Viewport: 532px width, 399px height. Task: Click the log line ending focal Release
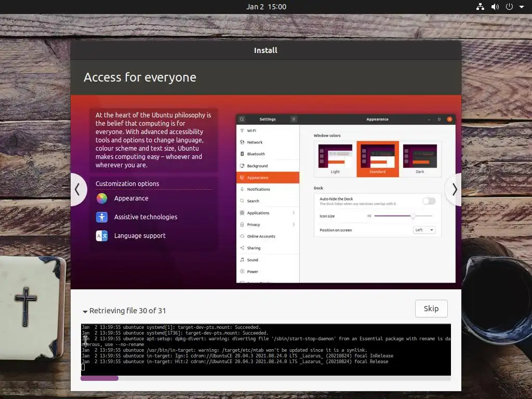pyautogui.click(x=235, y=362)
